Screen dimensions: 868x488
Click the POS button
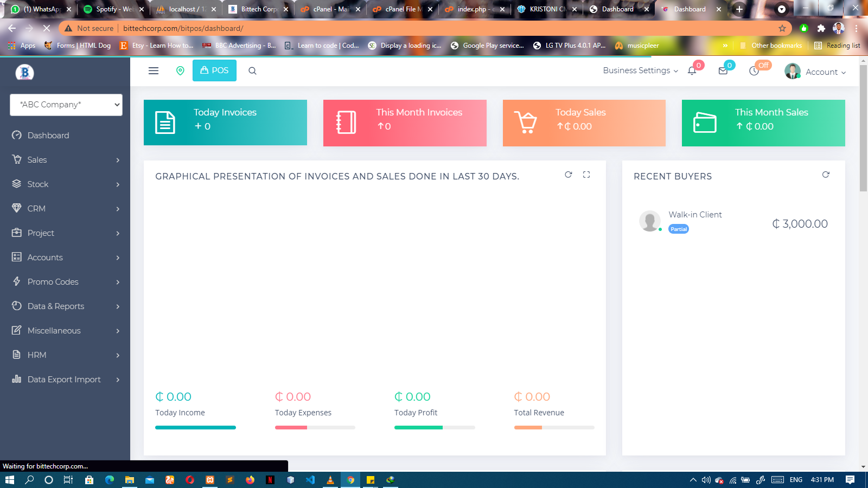214,70
